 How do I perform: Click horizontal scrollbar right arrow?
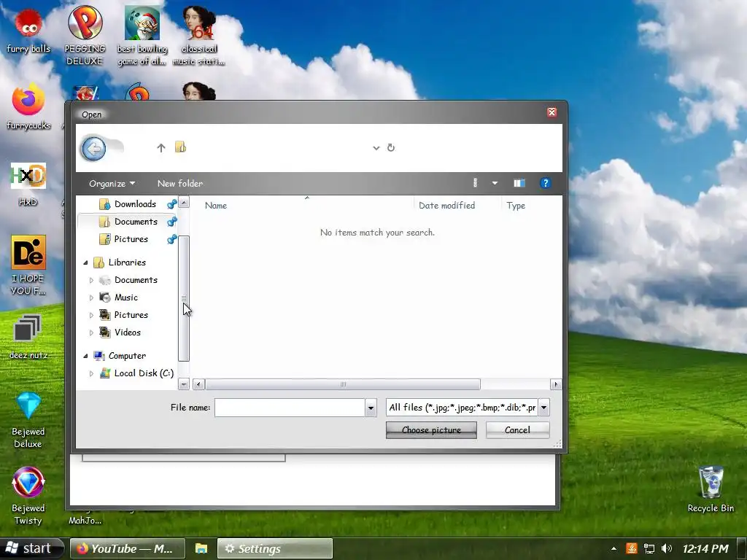(x=555, y=384)
